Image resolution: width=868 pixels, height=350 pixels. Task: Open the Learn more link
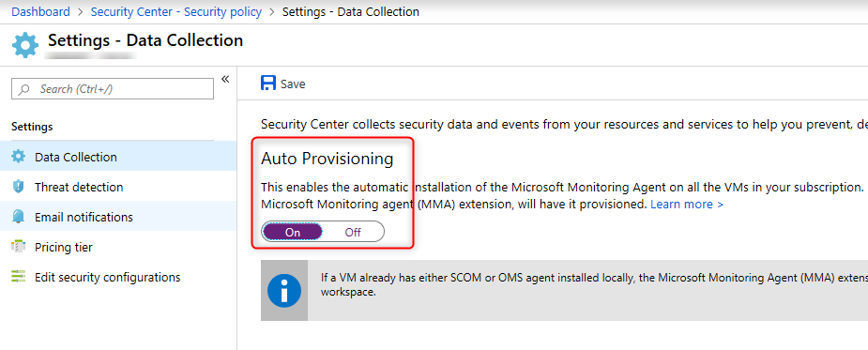click(687, 205)
